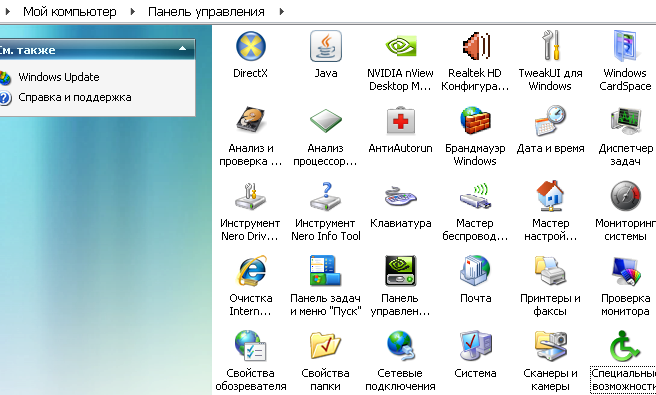Open Проверка монитора icon
The width and height of the screenshot is (656, 395).
tap(625, 271)
